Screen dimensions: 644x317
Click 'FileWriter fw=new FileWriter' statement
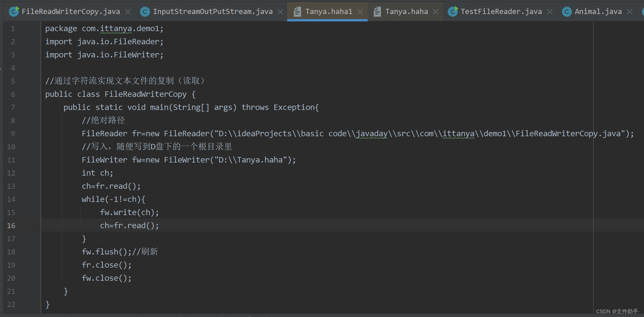(189, 160)
